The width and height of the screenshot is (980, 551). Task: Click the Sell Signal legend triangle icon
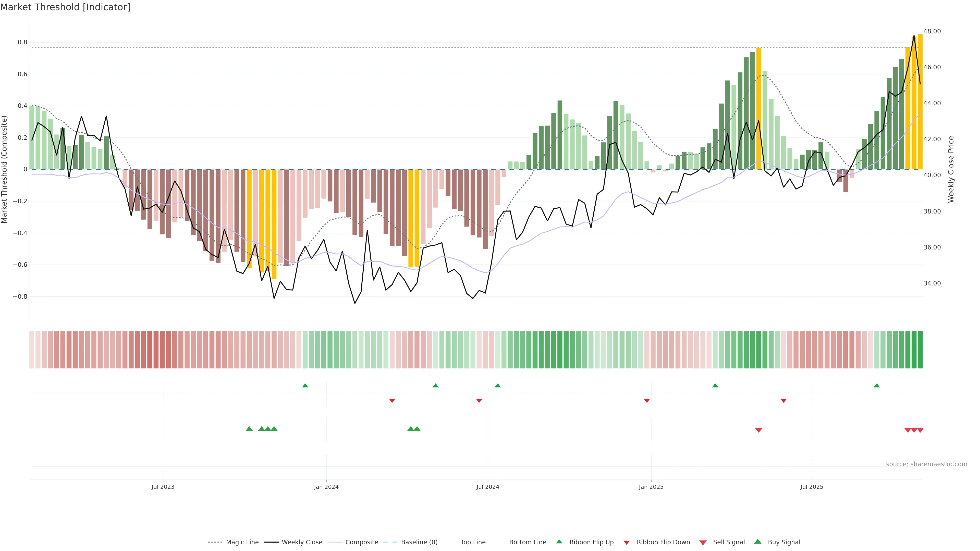[703, 543]
